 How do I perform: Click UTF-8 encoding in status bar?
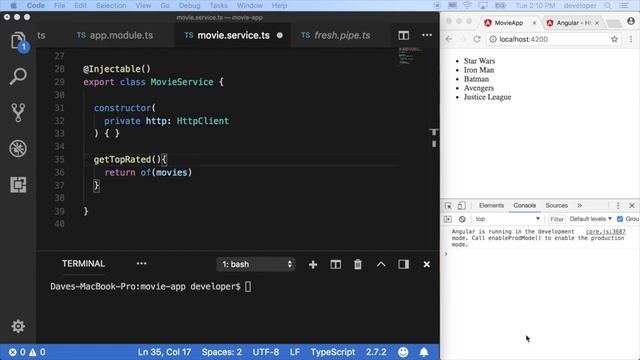point(266,352)
